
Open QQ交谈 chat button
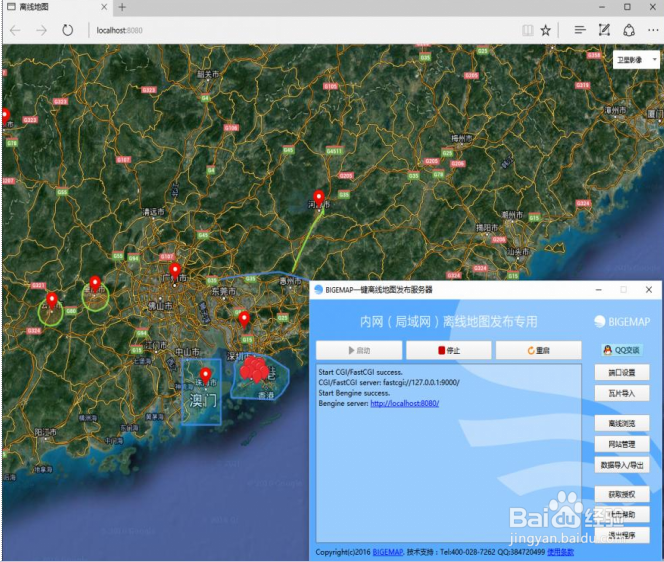point(622,350)
